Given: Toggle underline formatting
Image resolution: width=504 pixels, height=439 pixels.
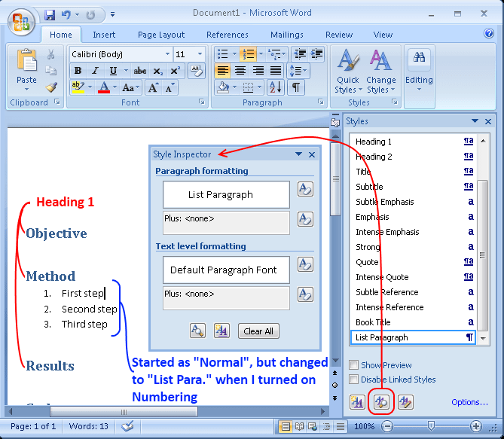Looking at the screenshot, I should click(x=113, y=70).
